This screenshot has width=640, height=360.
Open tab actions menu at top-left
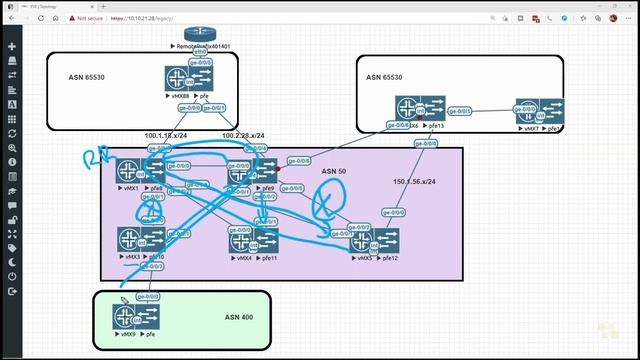[11, 7]
